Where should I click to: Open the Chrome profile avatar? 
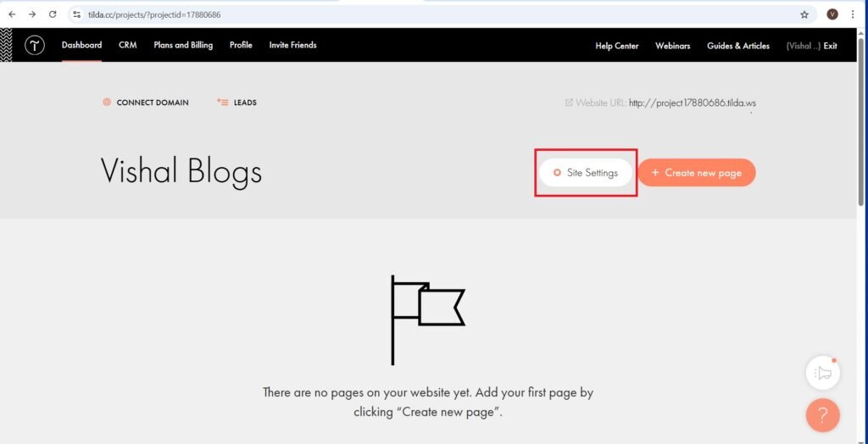pos(832,14)
